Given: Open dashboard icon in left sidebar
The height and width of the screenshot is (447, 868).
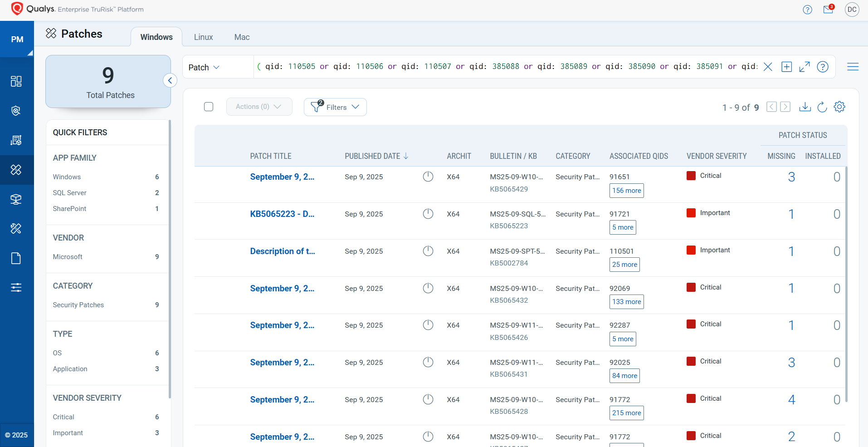Looking at the screenshot, I should pos(16,81).
